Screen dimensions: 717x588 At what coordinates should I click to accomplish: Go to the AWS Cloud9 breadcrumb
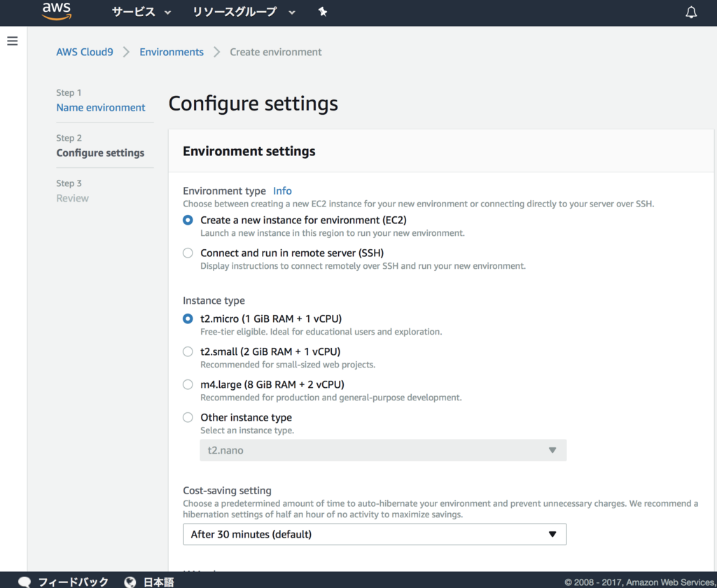pos(85,52)
